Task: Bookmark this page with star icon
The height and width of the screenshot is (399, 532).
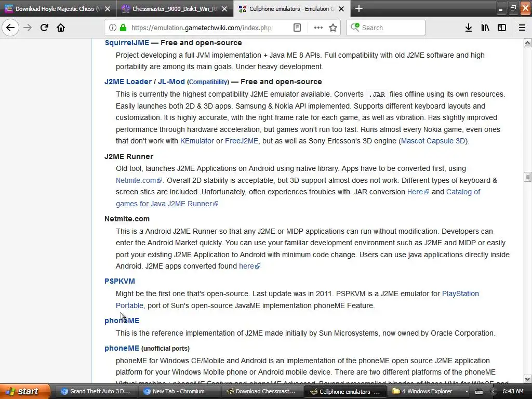Action: pyautogui.click(x=333, y=28)
